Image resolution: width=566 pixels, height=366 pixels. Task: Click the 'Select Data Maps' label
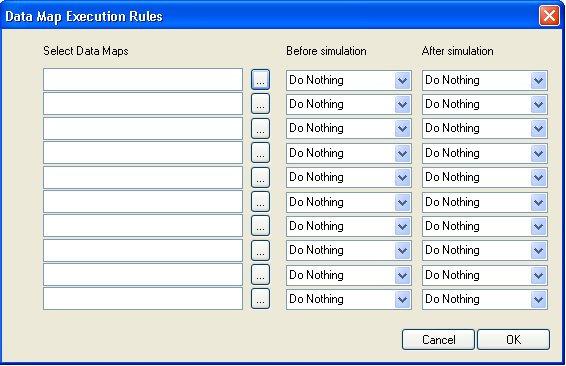pyautogui.click(x=86, y=51)
